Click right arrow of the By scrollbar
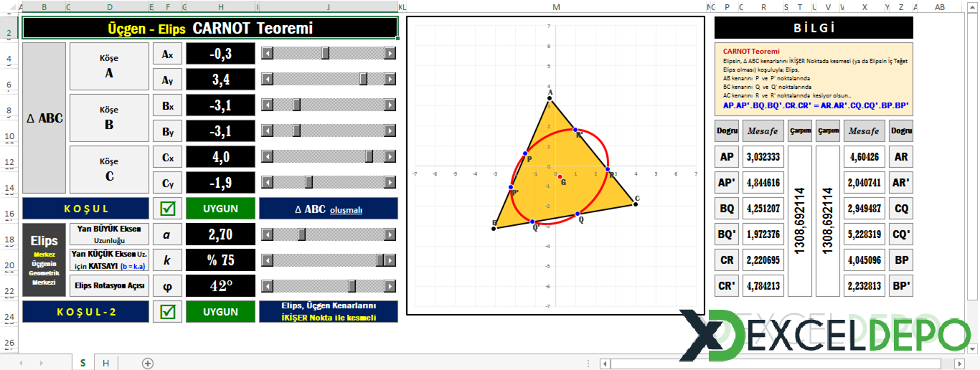Viewport: 980px width, 370px height. (x=390, y=131)
